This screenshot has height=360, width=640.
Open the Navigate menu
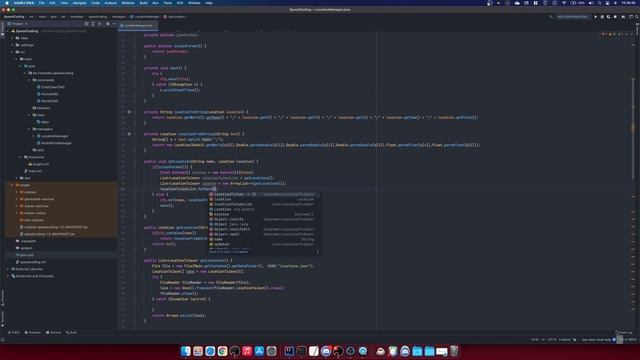tap(80, 3)
